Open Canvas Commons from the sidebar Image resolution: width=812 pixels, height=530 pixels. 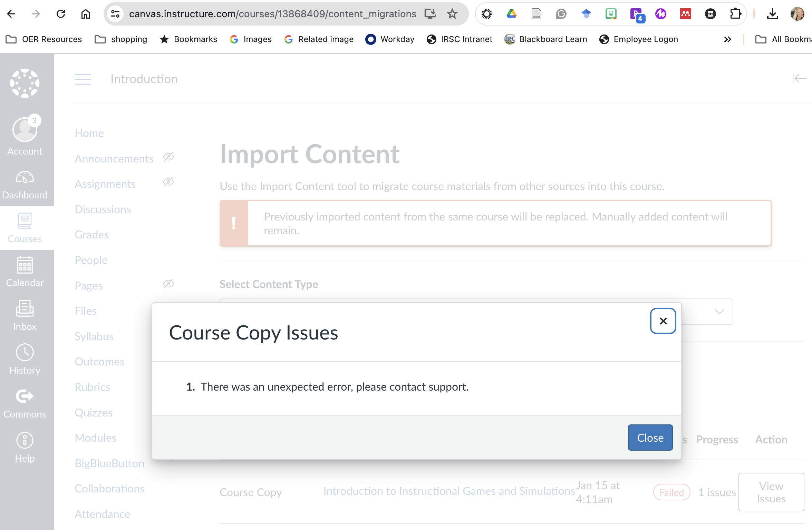[25, 402]
